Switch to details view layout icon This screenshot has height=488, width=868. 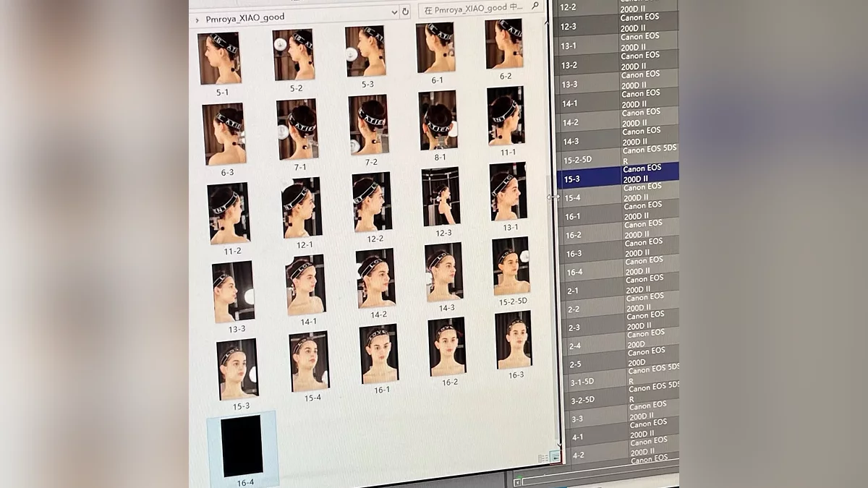pyautogui.click(x=542, y=458)
